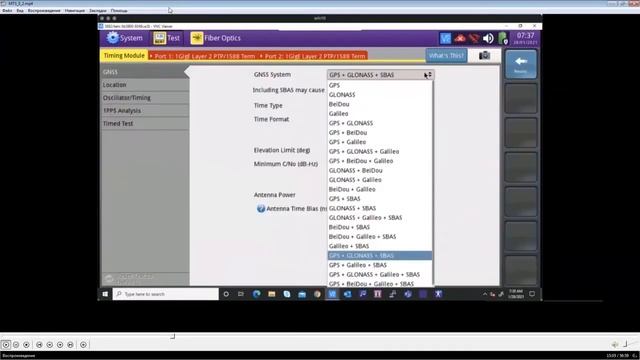Viewport: 640px width, 360px height.
Task: Click What's This? help button
Action: 446,56
